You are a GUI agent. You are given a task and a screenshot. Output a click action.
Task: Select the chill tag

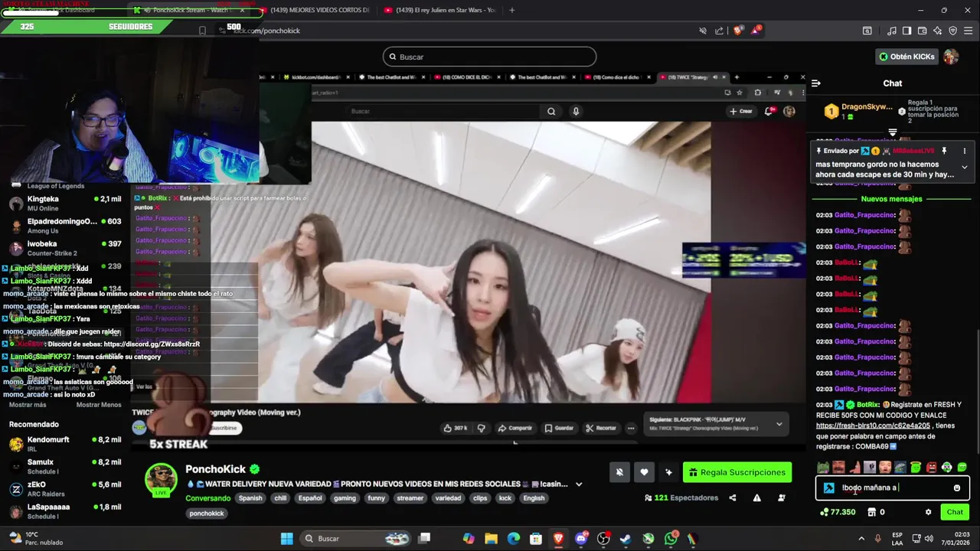click(280, 498)
